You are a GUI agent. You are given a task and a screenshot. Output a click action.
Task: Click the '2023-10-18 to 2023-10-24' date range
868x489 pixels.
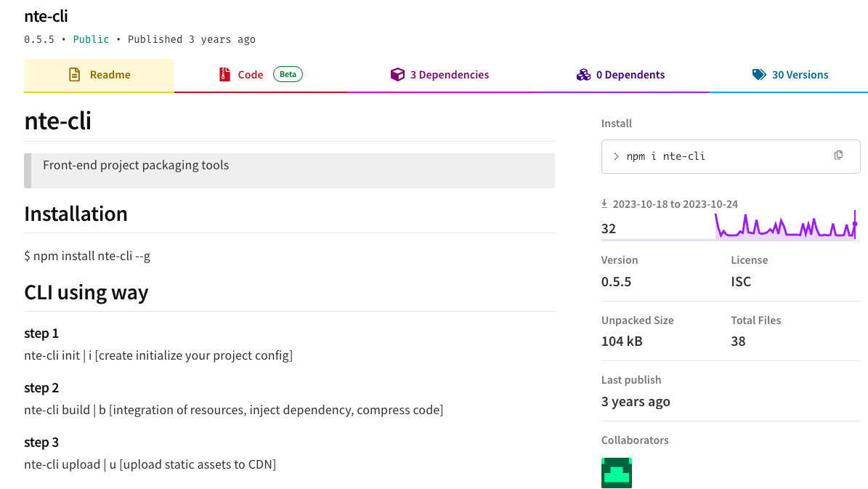click(x=676, y=204)
